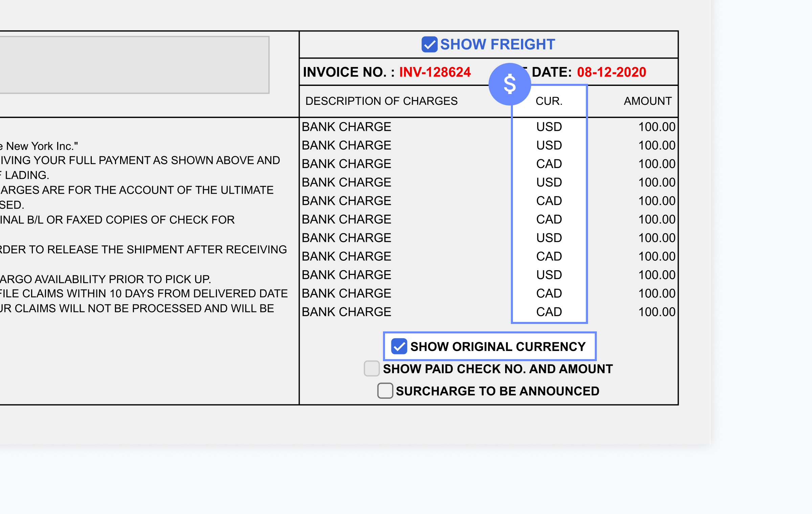
Task: Check Surcharge To Be Announced box
Action: [x=385, y=391]
